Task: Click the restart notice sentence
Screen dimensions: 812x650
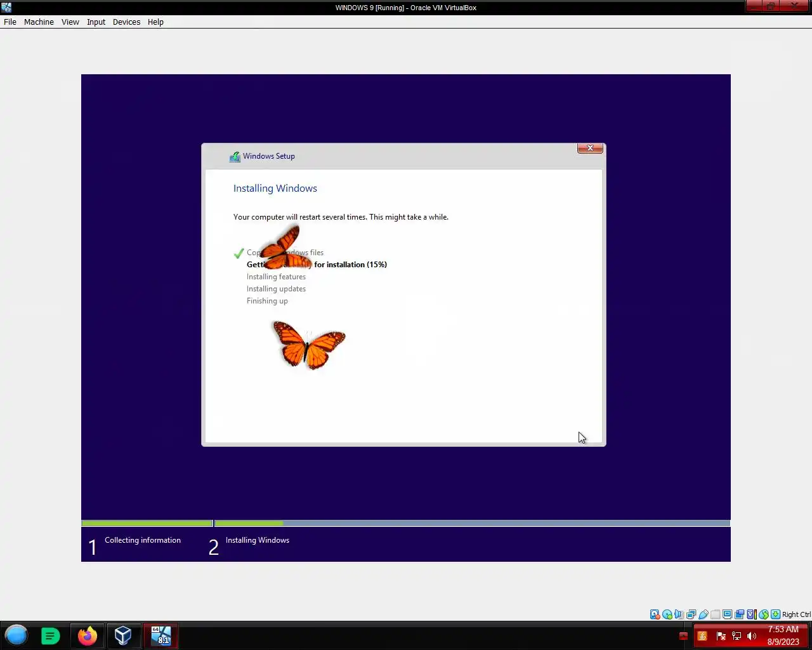Action: [341, 217]
